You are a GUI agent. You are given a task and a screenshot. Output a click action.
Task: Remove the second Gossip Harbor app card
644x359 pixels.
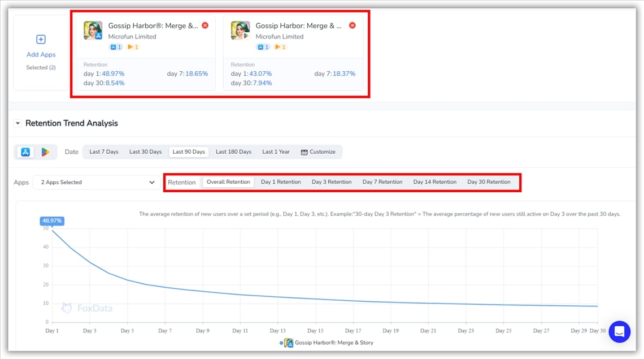pos(353,25)
